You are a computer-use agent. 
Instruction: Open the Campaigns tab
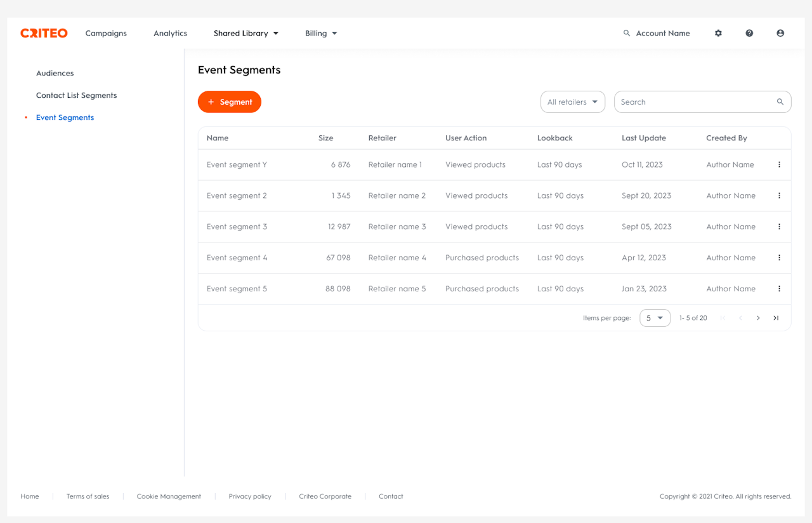click(x=106, y=33)
